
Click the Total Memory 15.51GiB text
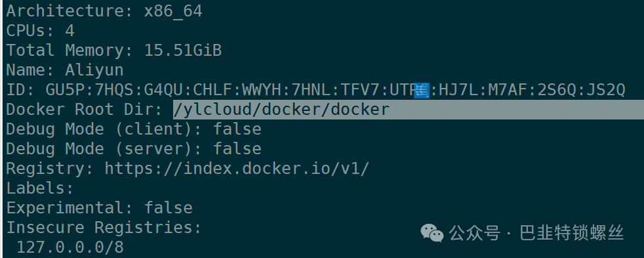pyautogui.click(x=113, y=50)
